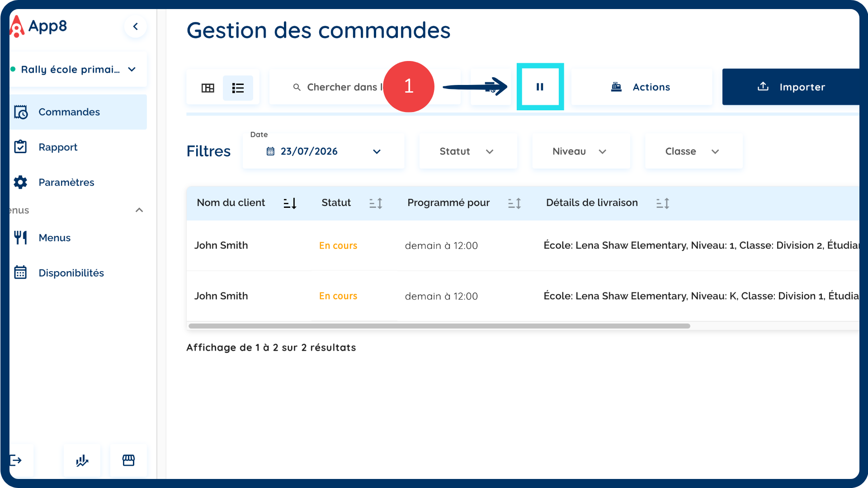
Task: Switch to list view layout
Action: pos(238,88)
